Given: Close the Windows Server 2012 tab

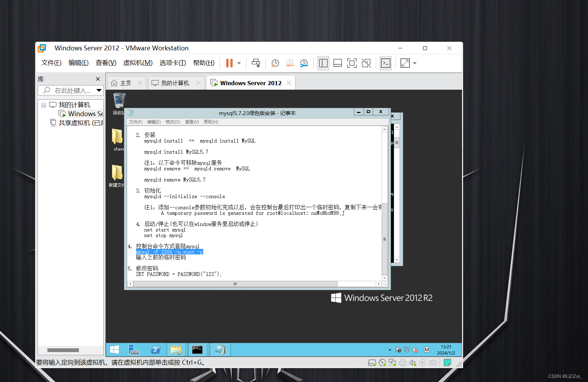Looking at the screenshot, I should 289,83.
